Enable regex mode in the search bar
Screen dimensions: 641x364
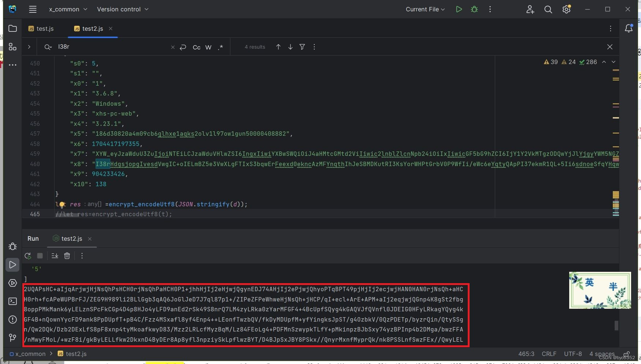pyautogui.click(x=221, y=47)
